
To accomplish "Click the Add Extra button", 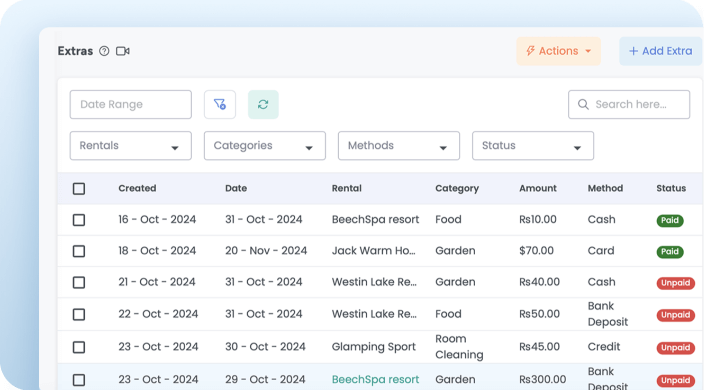I will coord(660,51).
